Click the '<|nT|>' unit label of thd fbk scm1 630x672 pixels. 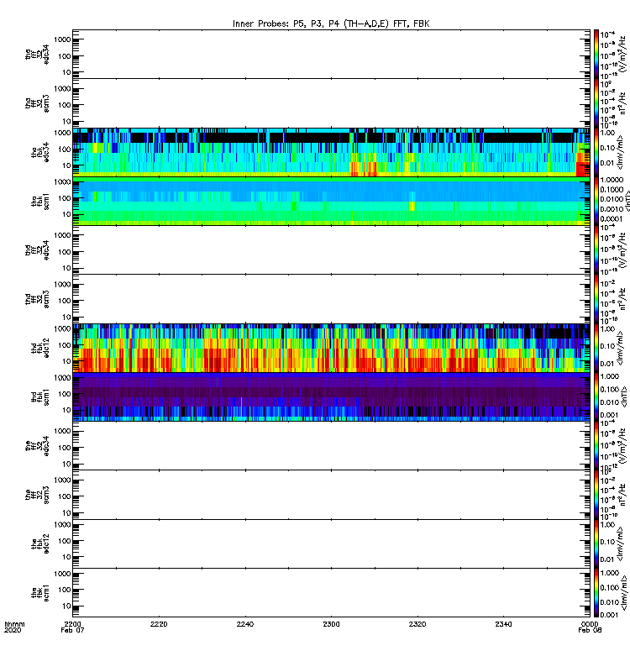point(624,396)
